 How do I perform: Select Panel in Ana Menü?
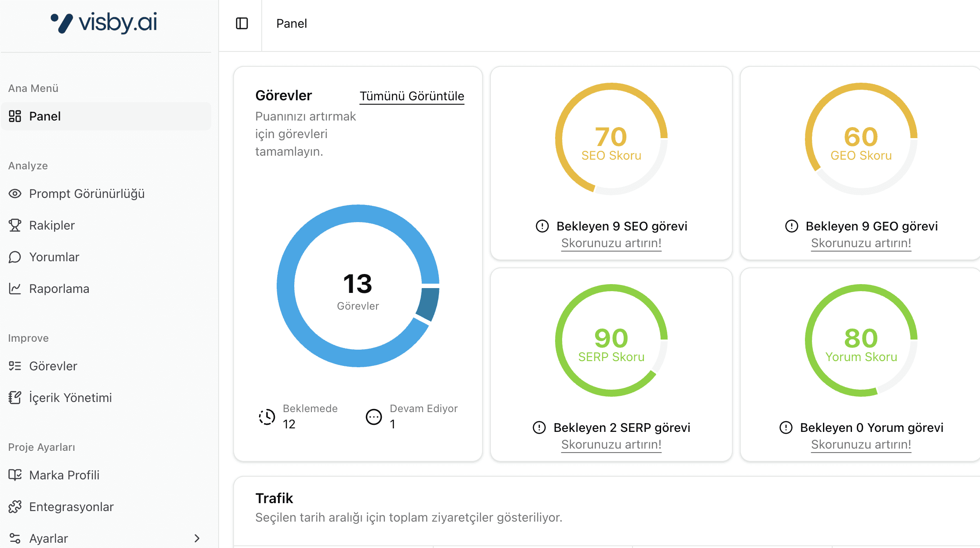click(x=45, y=116)
